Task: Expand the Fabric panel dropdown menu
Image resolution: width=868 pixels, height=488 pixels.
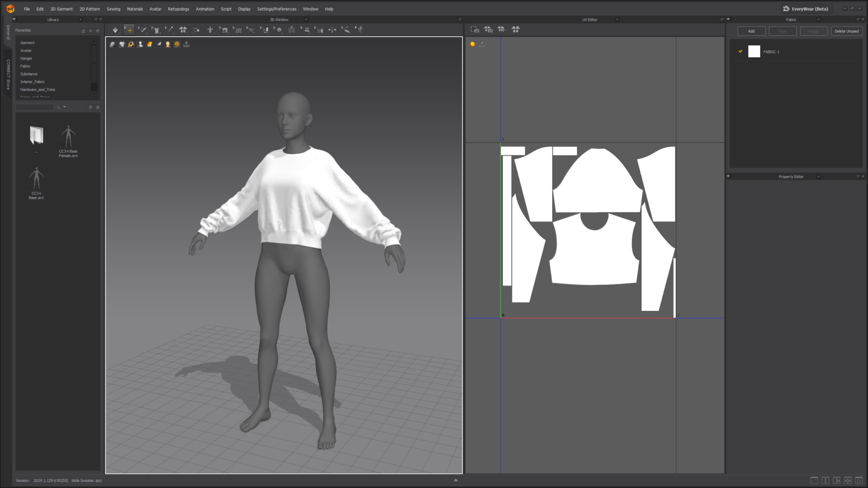Action: 818,19
